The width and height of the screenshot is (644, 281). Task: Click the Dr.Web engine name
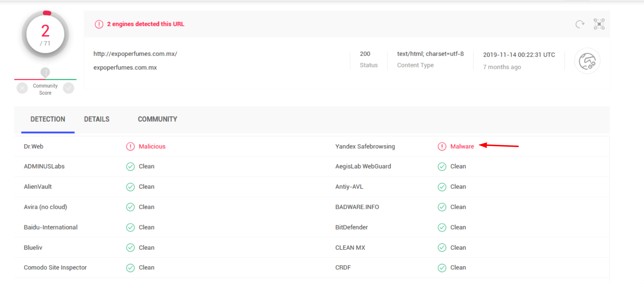point(34,146)
